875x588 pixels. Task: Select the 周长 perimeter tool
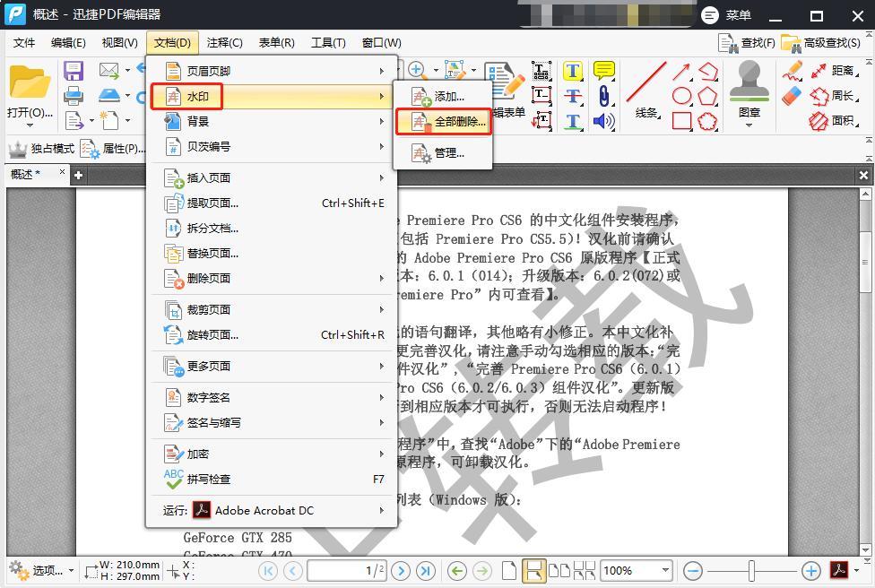click(835, 96)
